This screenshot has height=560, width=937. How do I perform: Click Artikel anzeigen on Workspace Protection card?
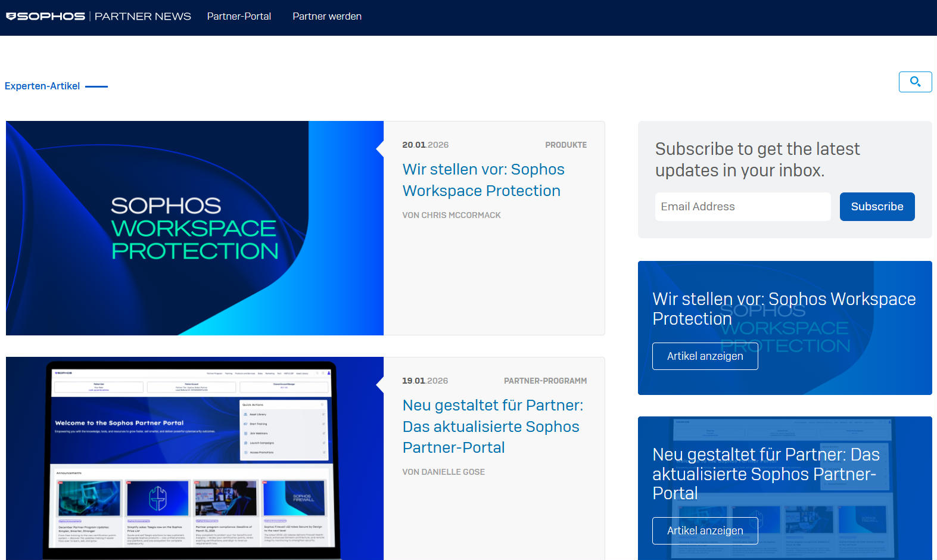click(x=705, y=356)
